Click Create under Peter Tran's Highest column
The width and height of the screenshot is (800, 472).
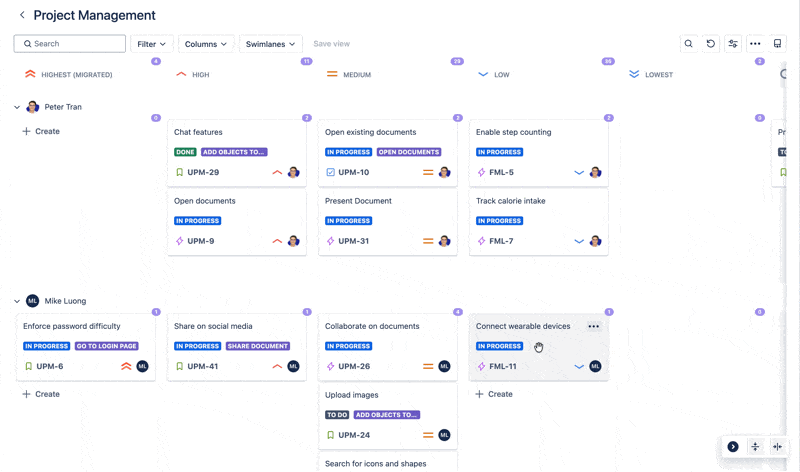(x=41, y=132)
